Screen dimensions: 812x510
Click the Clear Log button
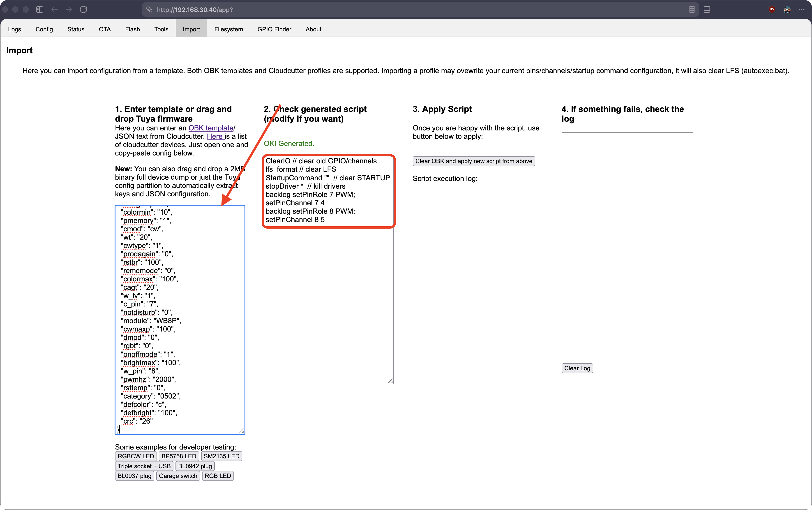[577, 368]
